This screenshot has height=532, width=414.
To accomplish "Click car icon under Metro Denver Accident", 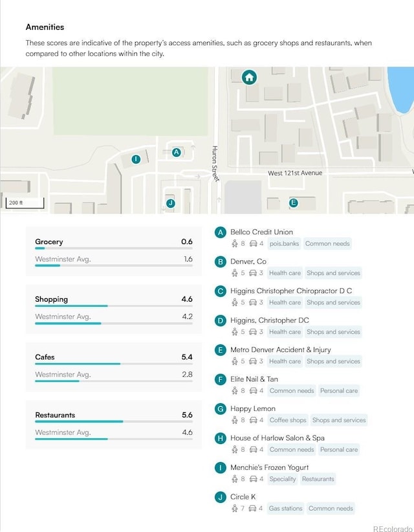I will [253, 361].
